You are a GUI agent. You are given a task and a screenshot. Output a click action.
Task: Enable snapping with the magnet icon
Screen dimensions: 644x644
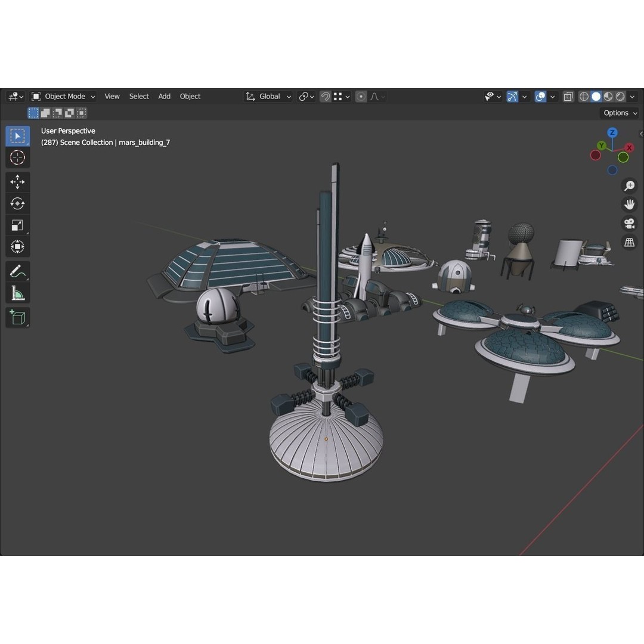point(325,96)
